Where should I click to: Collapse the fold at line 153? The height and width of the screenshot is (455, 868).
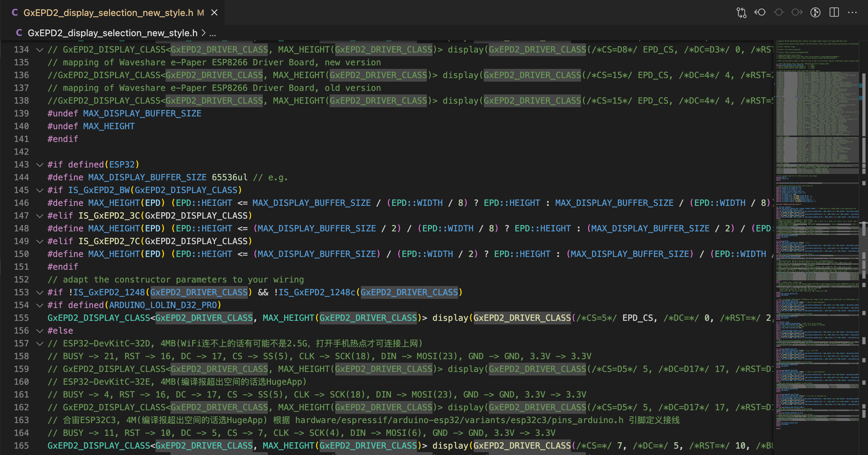(x=40, y=292)
